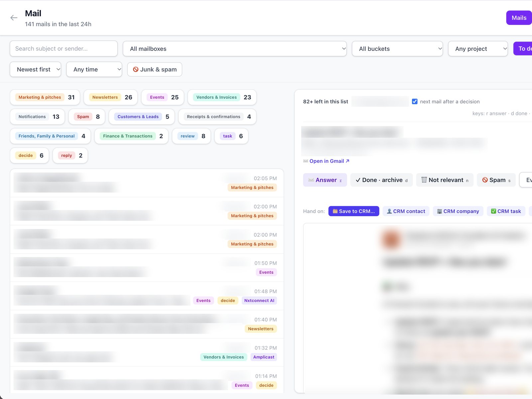Select the Receipts & confirmations chip
532x399 pixels.
[217, 117]
